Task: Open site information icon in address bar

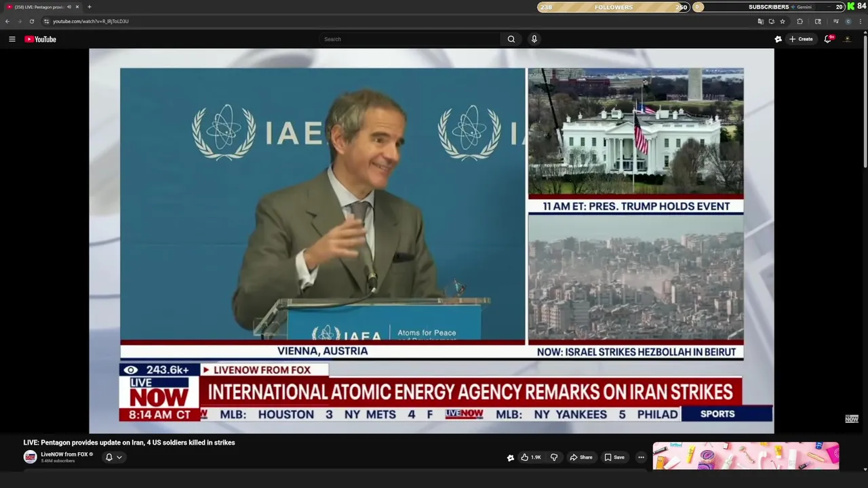Action: [46, 21]
